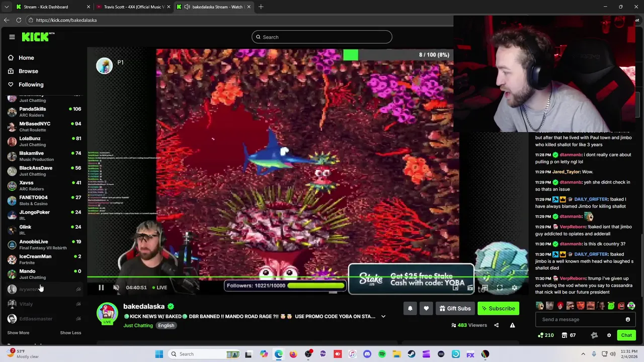The height and width of the screenshot is (362, 644).
Task: Enter fullscreen in the video player
Action: coord(500,288)
